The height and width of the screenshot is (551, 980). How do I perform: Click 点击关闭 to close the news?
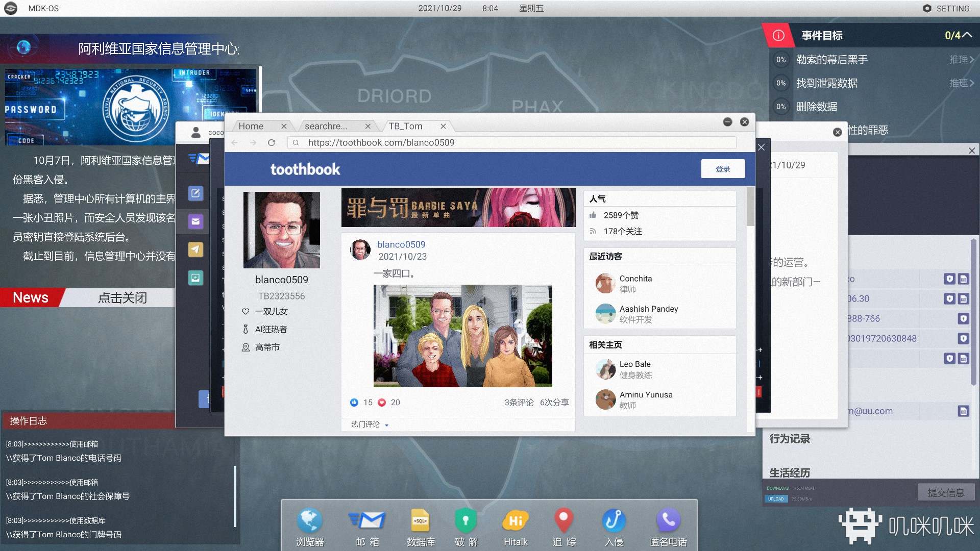tap(122, 298)
